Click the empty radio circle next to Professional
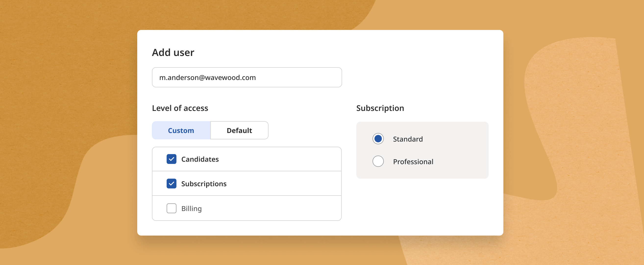This screenshot has width=644, height=265. 378,161
